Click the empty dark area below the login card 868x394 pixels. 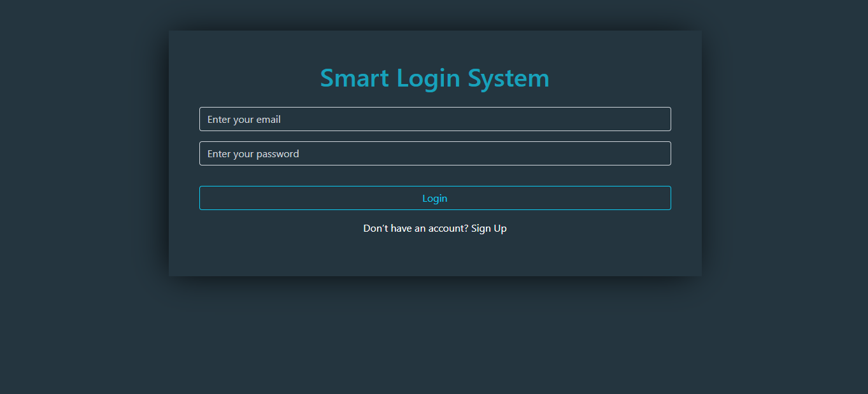pyautogui.click(x=435, y=337)
